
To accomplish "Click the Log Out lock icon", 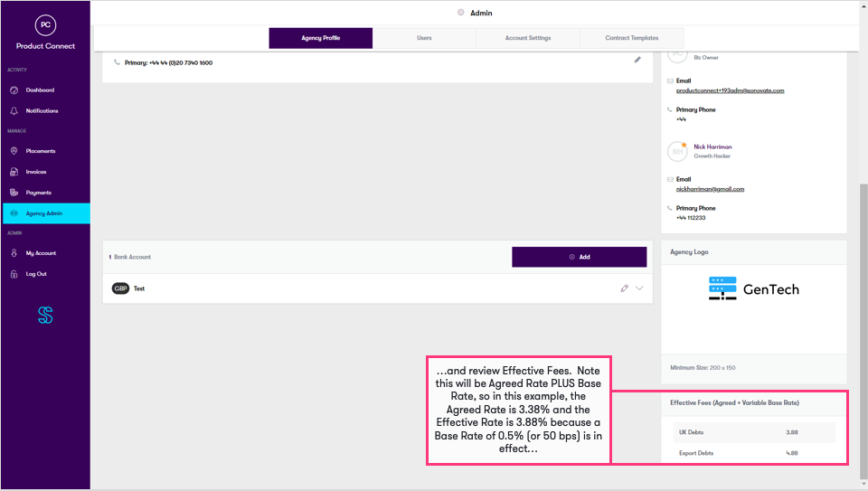I will click(14, 274).
